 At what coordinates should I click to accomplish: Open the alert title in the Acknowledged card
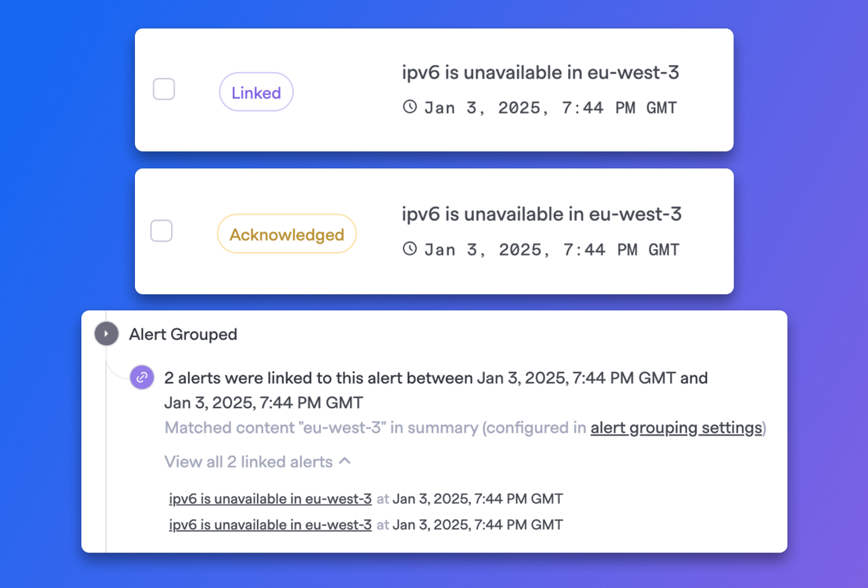pos(541,214)
